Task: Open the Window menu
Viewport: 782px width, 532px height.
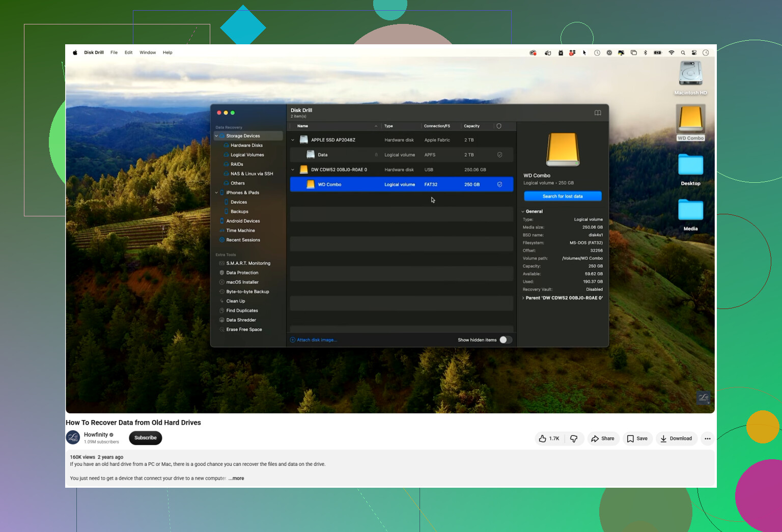Action: 148,52
